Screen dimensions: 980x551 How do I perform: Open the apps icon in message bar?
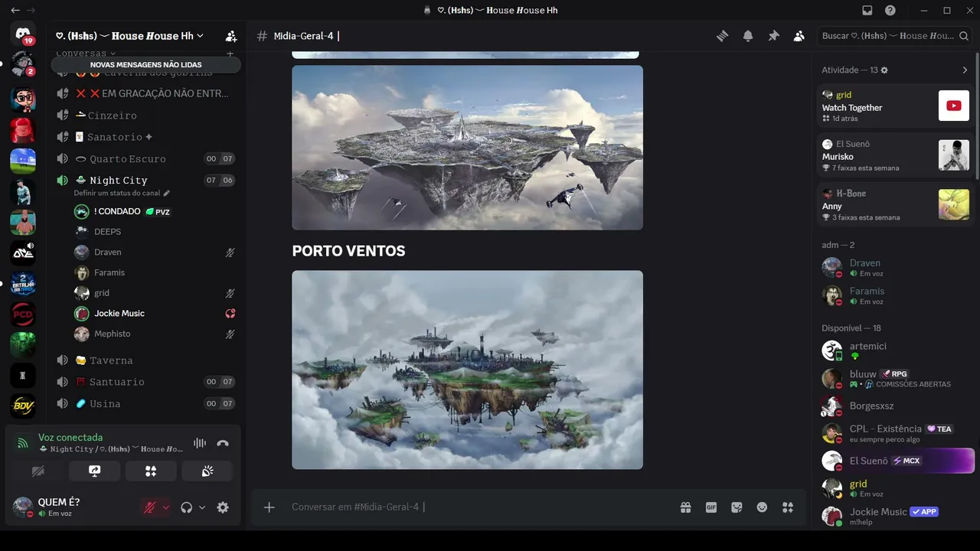coord(788,507)
